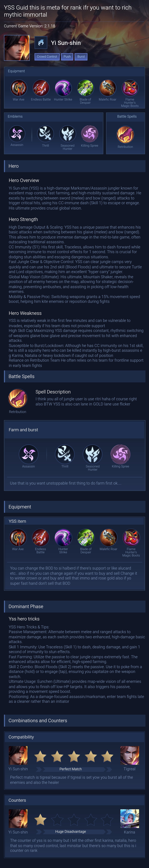The width and height of the screenshot is (149, 868).
Task: Click the Crowd Control tag
Action: [47, 57]
